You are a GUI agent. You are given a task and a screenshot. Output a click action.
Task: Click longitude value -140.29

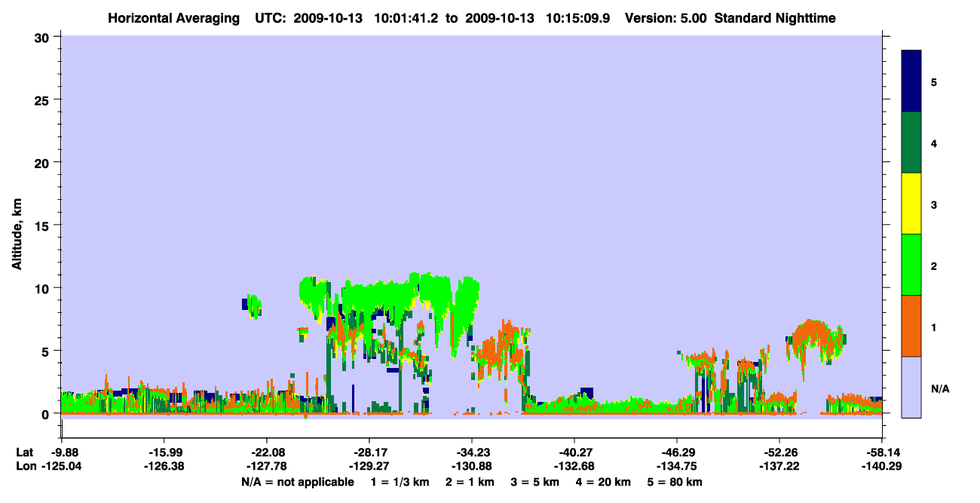[881, 466]
